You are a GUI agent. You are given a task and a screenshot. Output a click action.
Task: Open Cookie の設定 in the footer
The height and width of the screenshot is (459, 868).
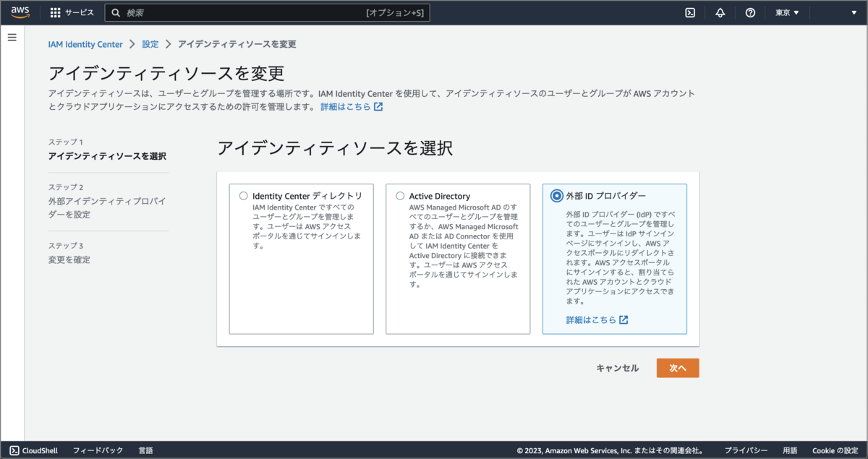(x=835, y=450)
